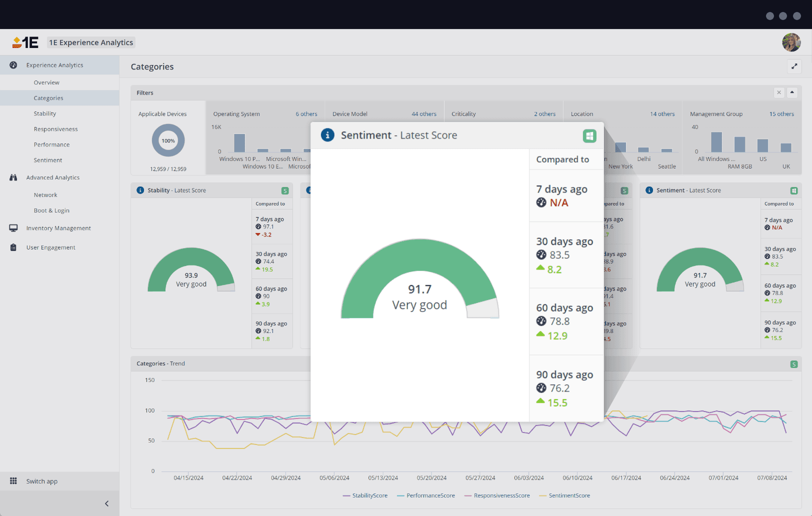Click the 12,959 / 12,959 device count
Viewport: 812px width, 516px height.
[x=168, y=169]
